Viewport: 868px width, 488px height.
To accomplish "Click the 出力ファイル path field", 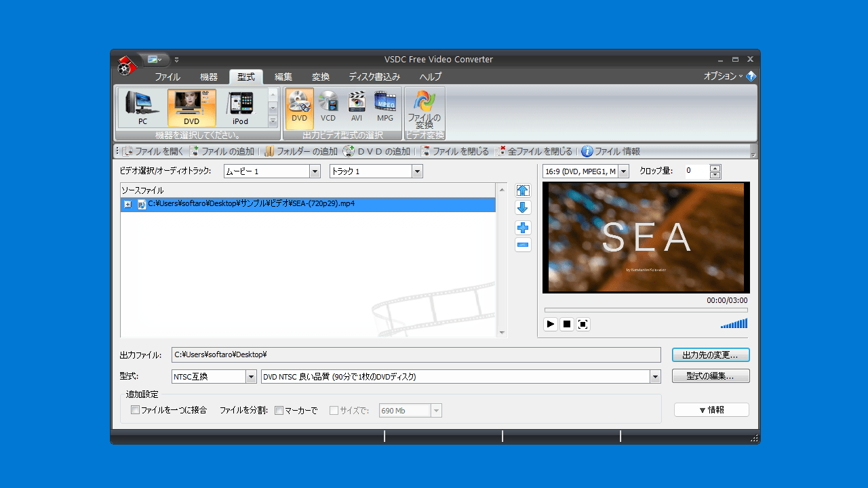I will click(416, 354).
